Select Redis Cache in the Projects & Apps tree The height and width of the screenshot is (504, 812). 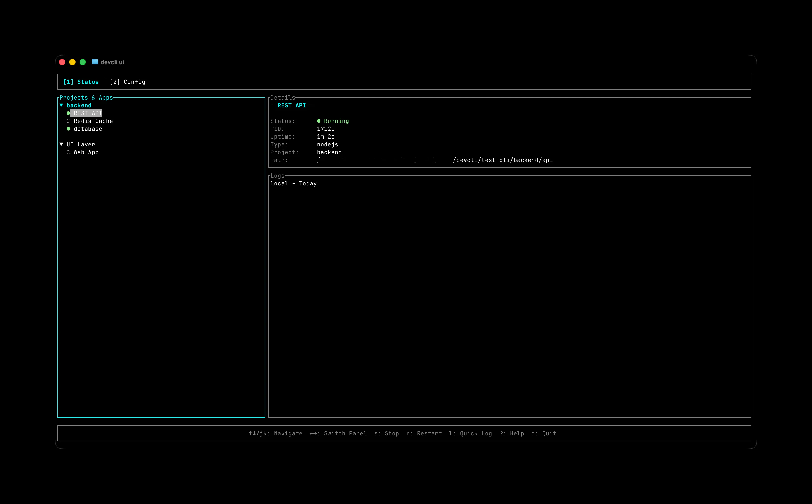pyautogui.click(x=93, y=121)
